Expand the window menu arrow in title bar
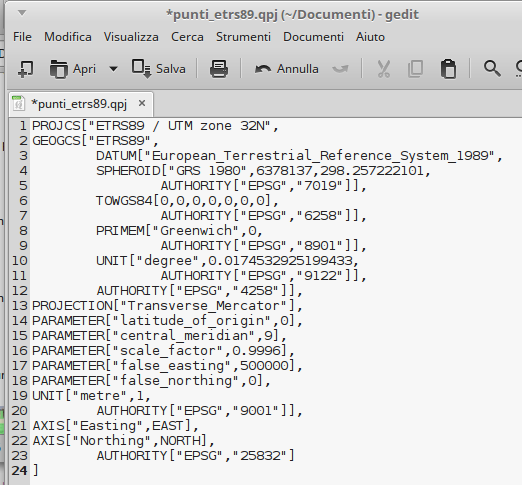522x485 pixels. [x=22, y=13]
